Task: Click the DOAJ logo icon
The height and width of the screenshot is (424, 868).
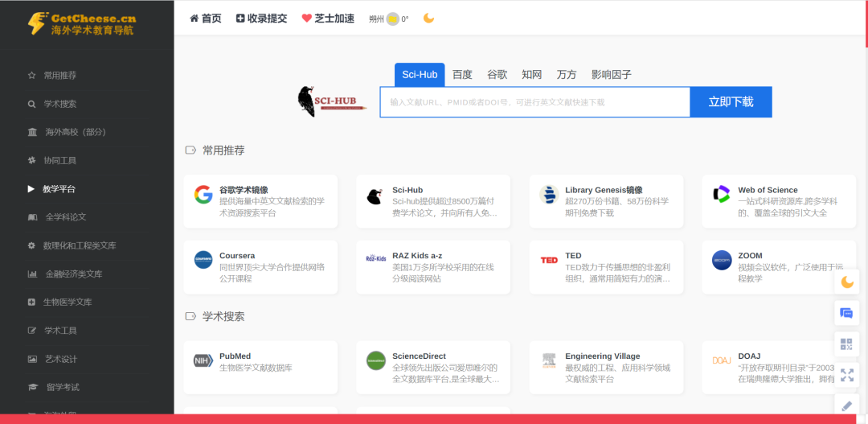Action: point(722,360)
